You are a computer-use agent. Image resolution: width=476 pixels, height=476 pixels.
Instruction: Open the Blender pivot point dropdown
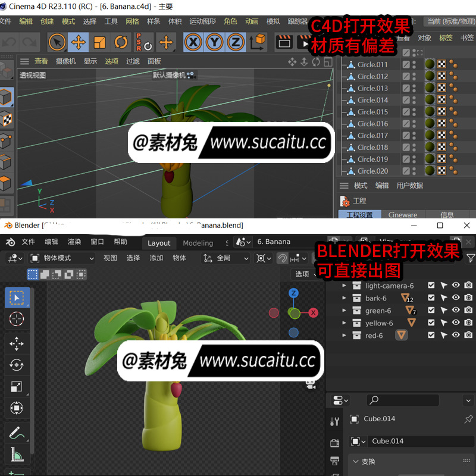tap(264, 258)
